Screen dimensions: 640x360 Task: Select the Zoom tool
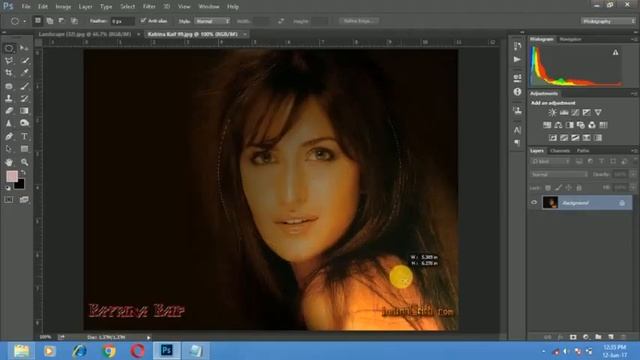(x=24, y=162)
